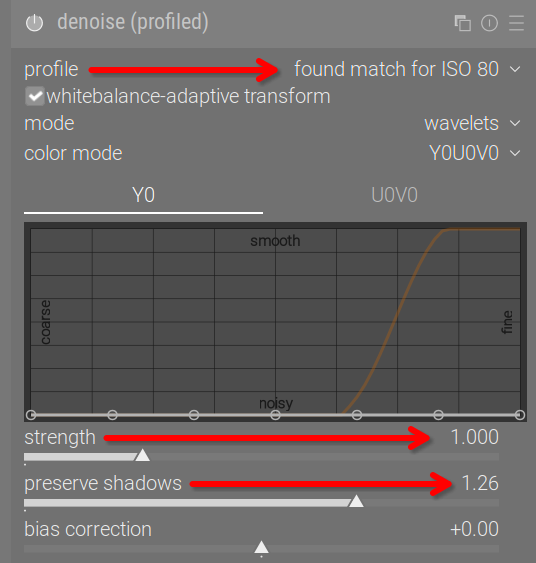Uncheck whitebalance-adaptive transform checkbox
Screen dimensions: 536x563
pyautogui.click(x=35, y=96)
